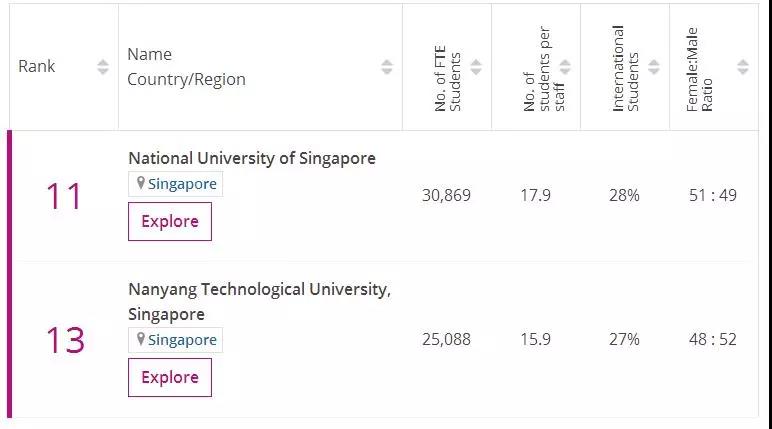Click rank number 11 cell
This screenshot has width=772, height=429.
pos(64,196)
